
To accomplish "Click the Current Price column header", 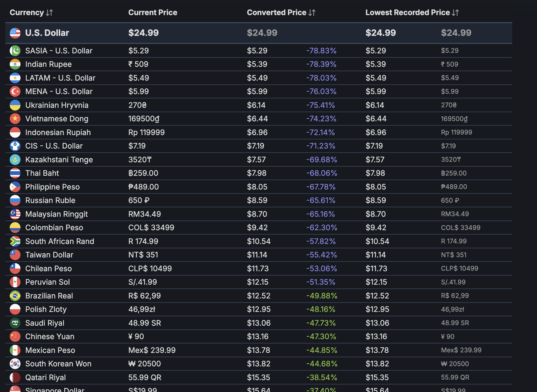I will point(153,13).
